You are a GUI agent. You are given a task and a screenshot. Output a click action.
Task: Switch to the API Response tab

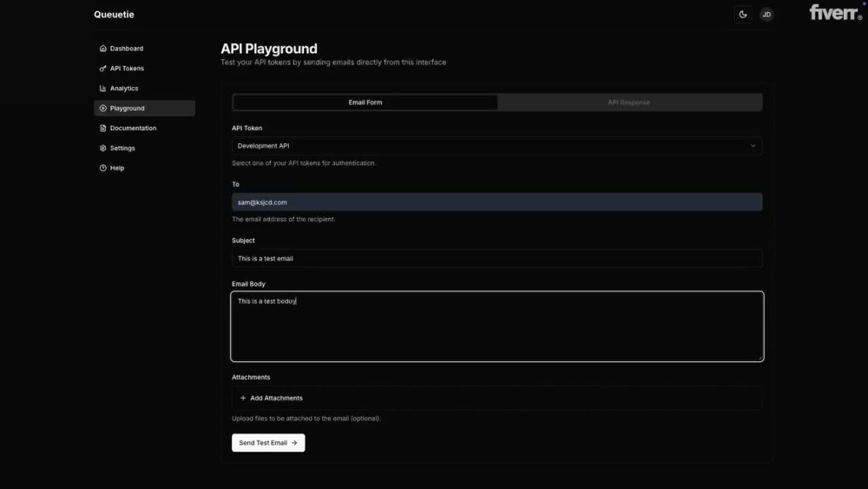(628, 102)
